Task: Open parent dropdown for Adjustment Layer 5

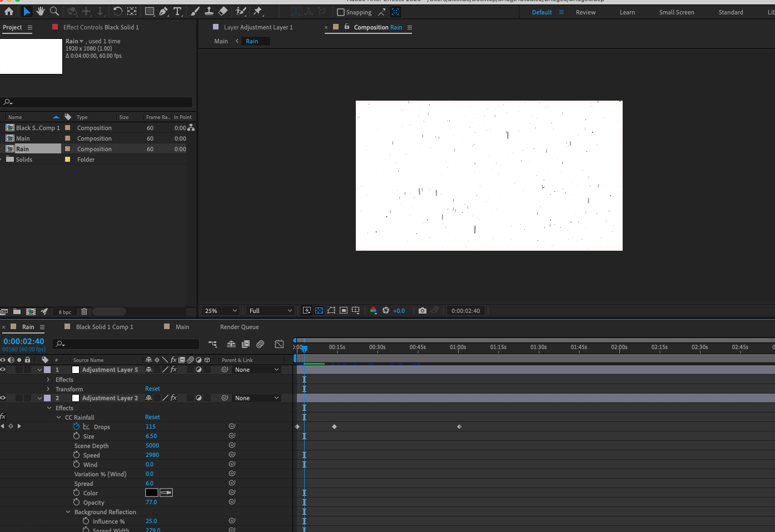Action: 257,370
